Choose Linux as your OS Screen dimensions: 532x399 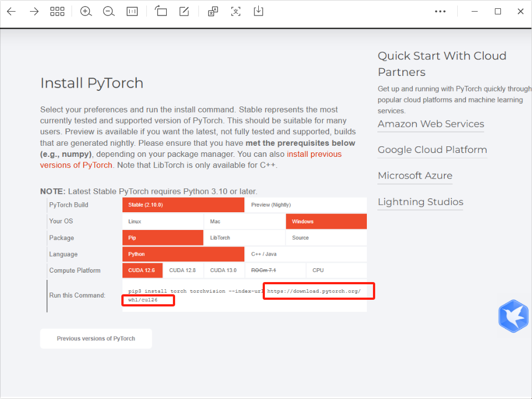click(x=162, y=222)
